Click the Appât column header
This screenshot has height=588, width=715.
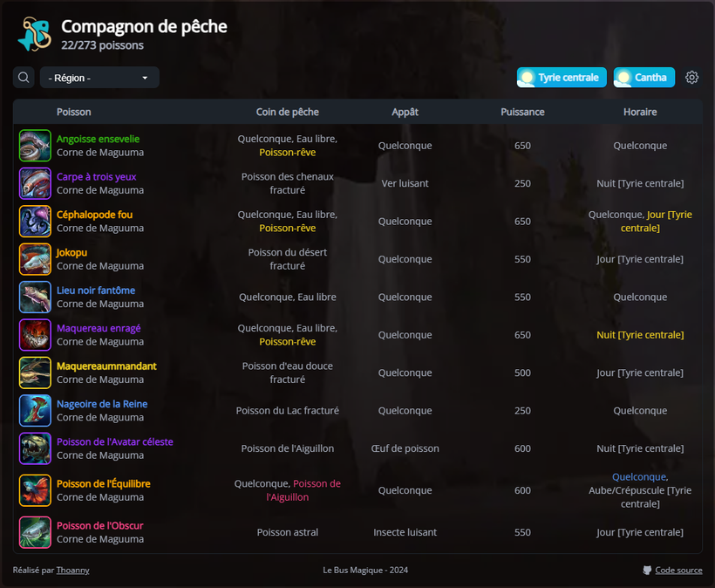405,113
